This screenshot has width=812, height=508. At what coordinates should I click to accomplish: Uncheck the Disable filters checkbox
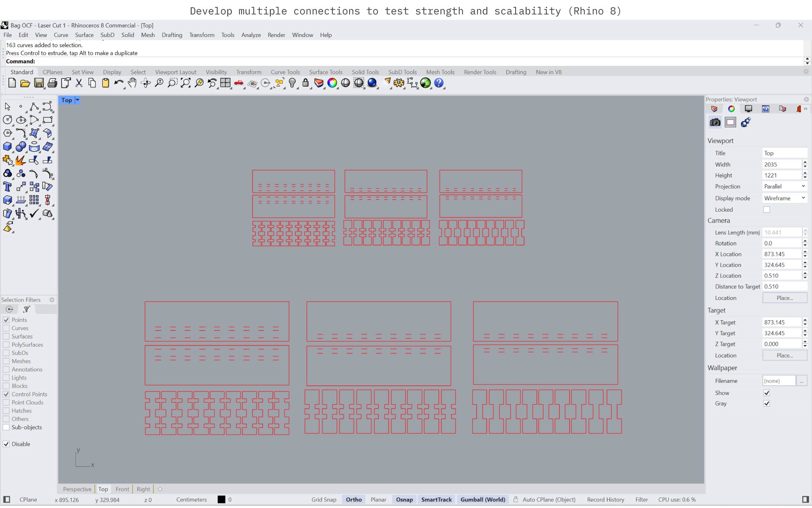[x=6, y=444]
